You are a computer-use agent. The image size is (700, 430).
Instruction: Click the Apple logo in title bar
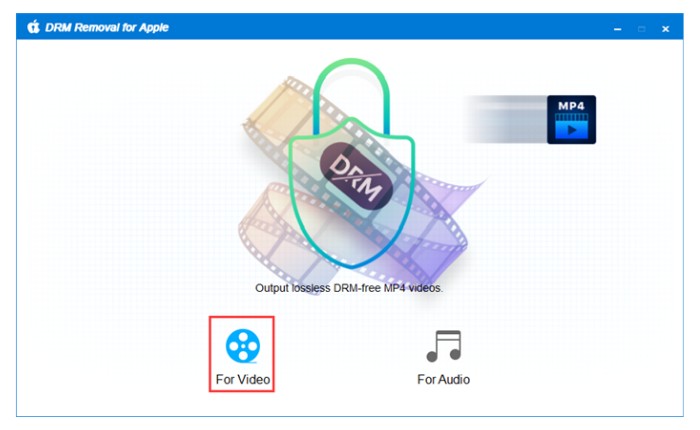[x=33, y=27]
